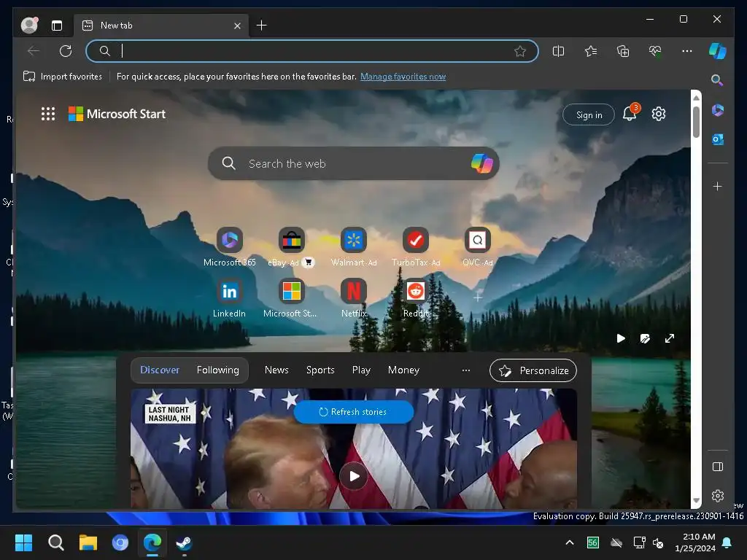Viewport: 747px width, 560px height.
Task: Open Outlook in the sidebar
Action: click(x=718, y=139)
